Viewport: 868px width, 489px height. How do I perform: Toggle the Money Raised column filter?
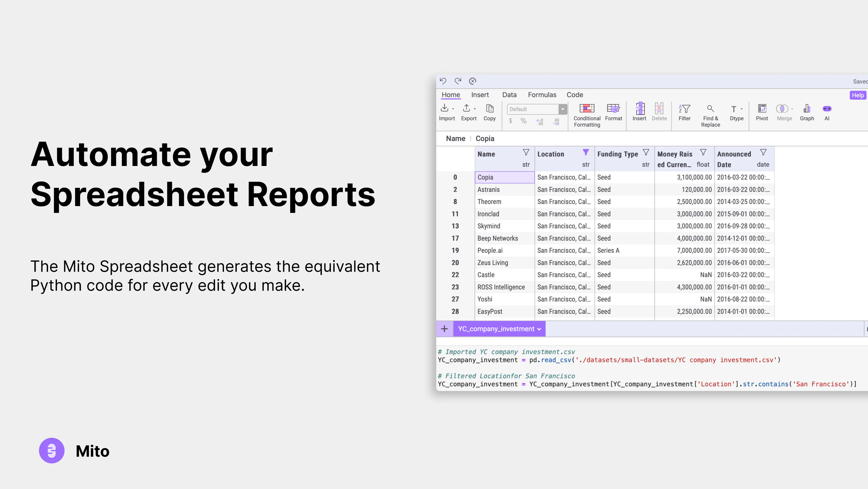tap(703, 152)
